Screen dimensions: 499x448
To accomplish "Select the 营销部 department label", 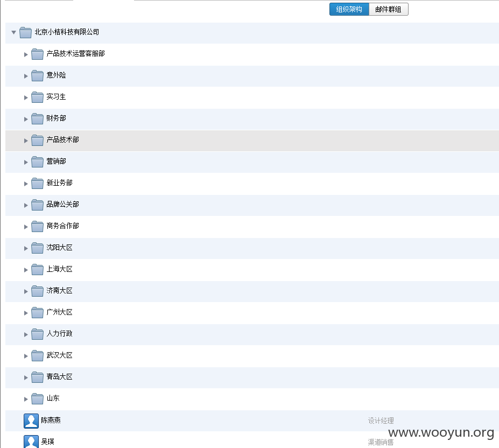I will (x=56, y=161).
